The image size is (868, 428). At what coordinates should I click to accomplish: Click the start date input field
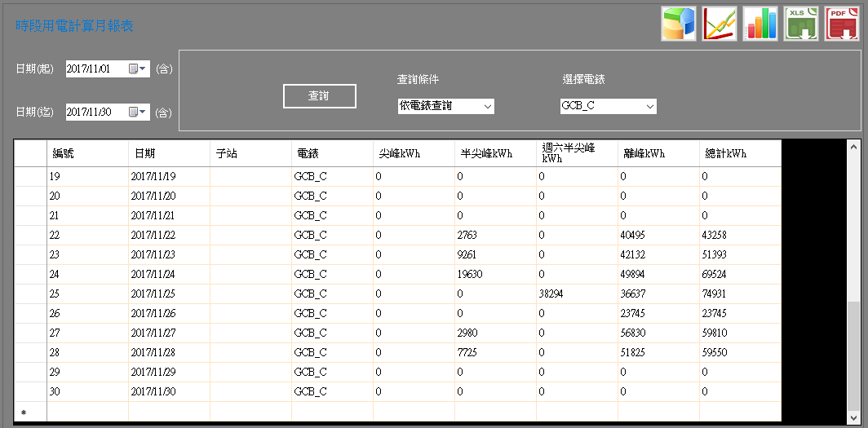click(96, 69)
